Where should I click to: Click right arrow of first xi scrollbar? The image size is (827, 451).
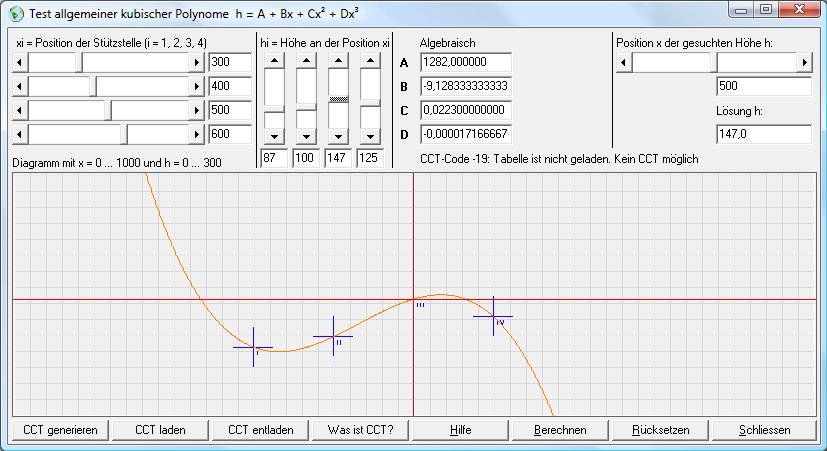click(198, 62)
